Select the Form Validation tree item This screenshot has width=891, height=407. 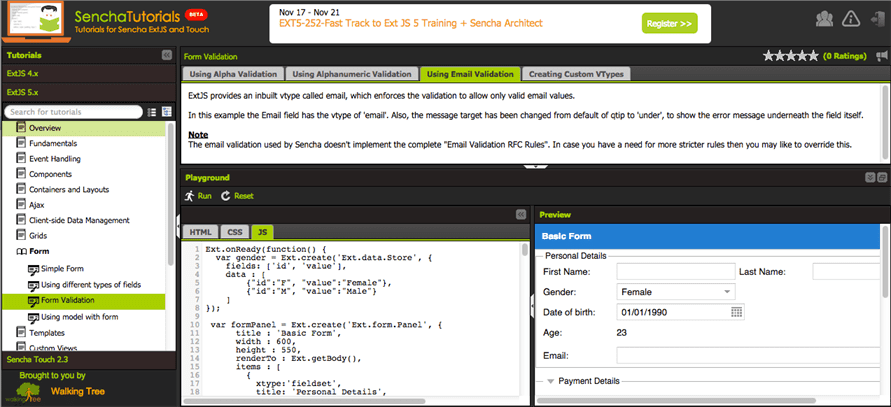point(84,301)
